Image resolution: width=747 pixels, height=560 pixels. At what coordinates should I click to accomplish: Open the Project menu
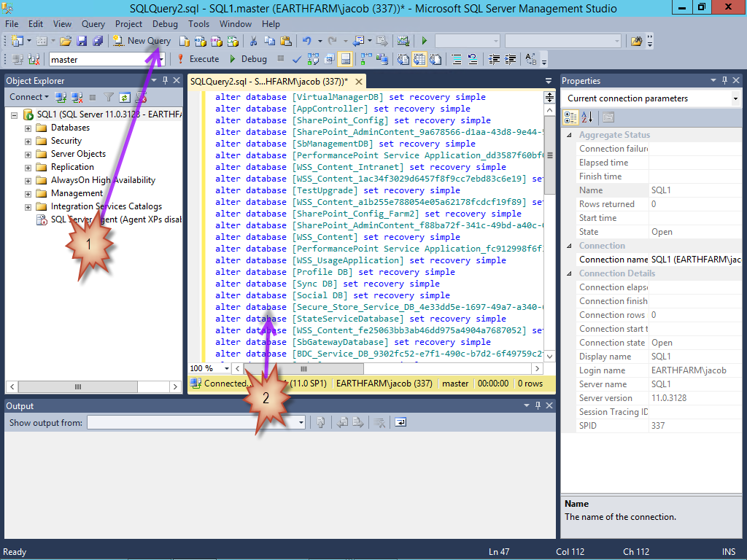(x=128, y=24)
